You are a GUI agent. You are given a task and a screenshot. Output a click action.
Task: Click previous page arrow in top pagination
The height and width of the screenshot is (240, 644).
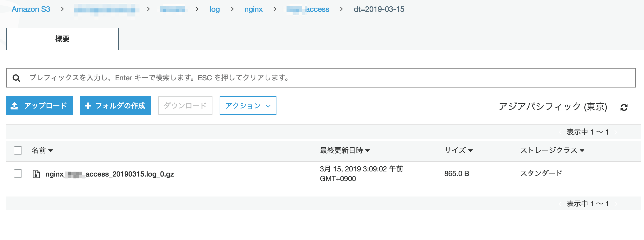point(560,132)
